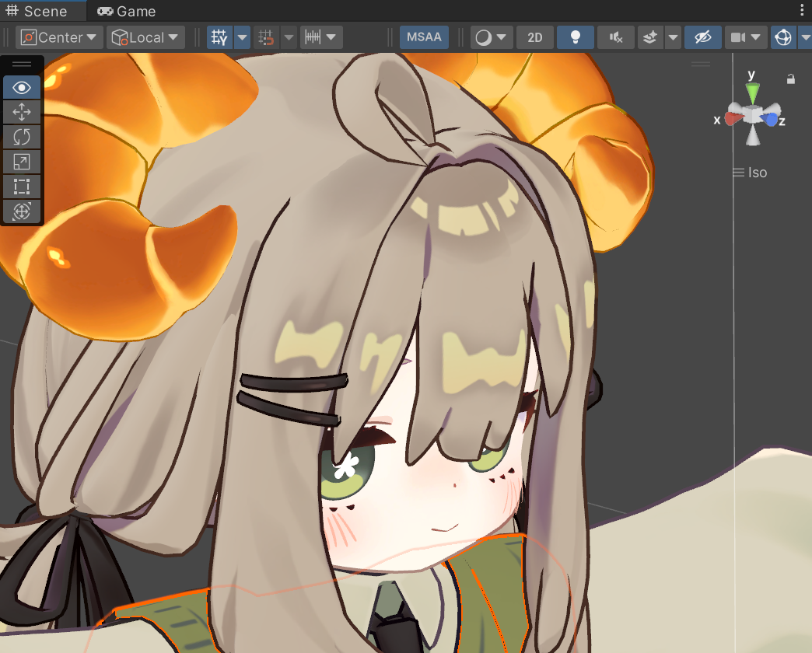Toggle scene effects icon
Screen dimensions: 812x653
[x=650, y=37]
